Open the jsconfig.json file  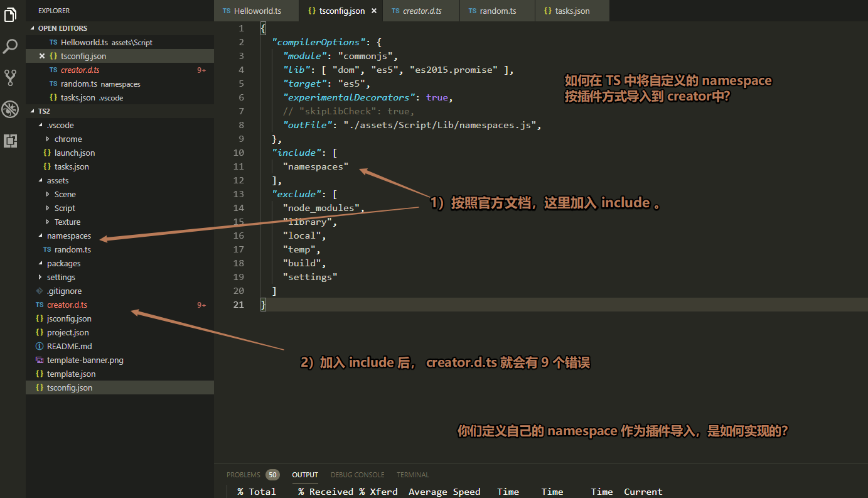coord(120,318)
